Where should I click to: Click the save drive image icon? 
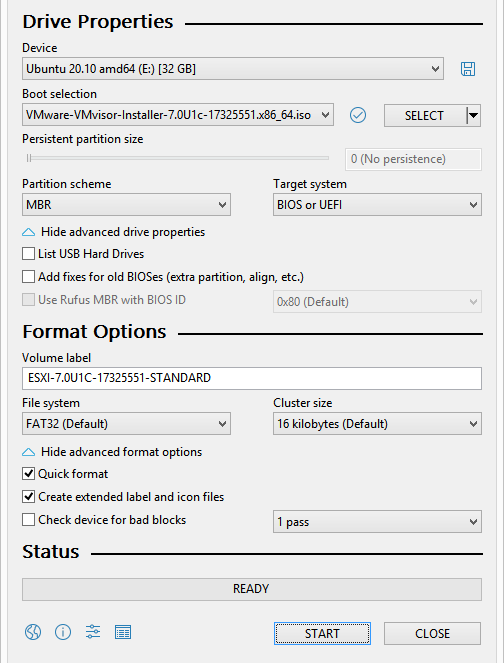coord(468,69)
